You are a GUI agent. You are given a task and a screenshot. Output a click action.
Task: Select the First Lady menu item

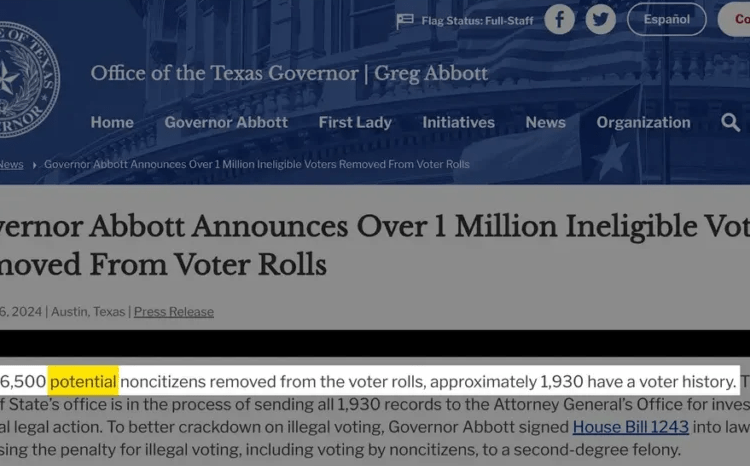coord(355,122)
